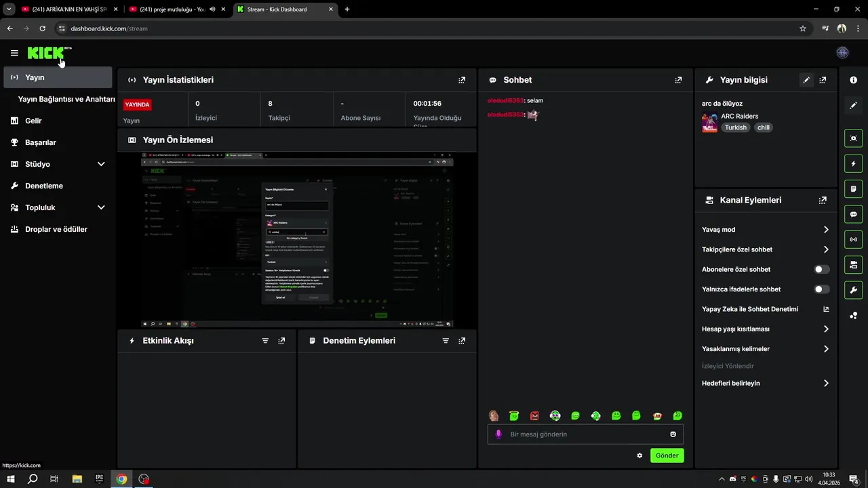Pop out the Denetim Eylemleri panel
This screenshot has height=488, width=868.
[462, 341]
